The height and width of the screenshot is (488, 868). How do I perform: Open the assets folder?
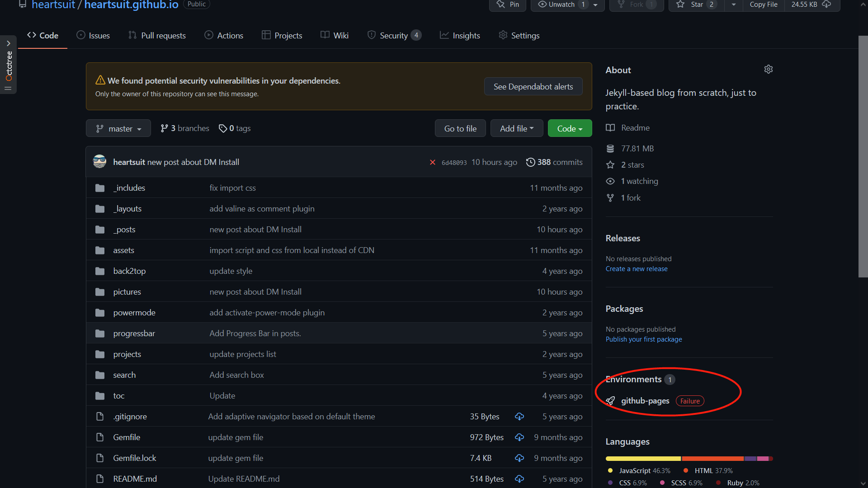tap(123, 250)
